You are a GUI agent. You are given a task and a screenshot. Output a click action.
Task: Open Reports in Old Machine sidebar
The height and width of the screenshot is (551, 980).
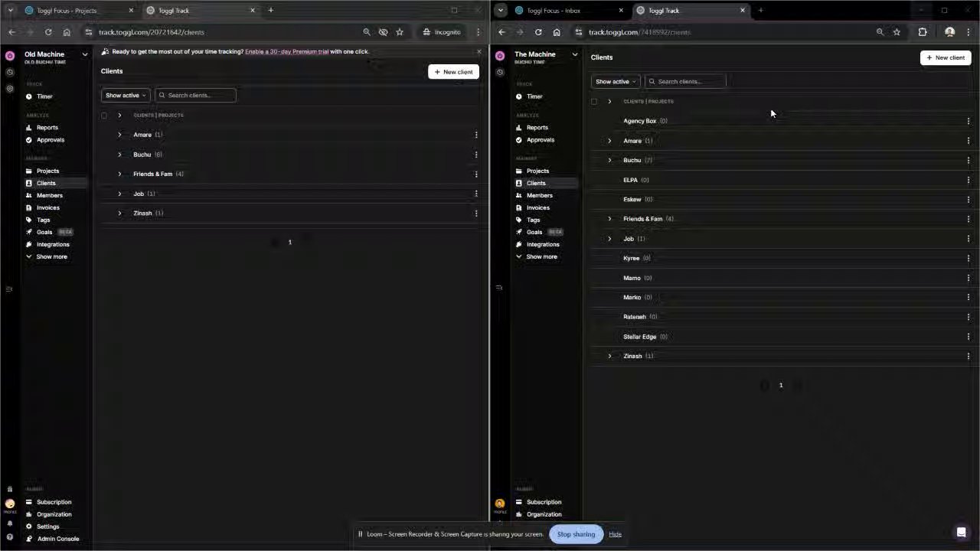pyautogui.click(x=47, y=128)
